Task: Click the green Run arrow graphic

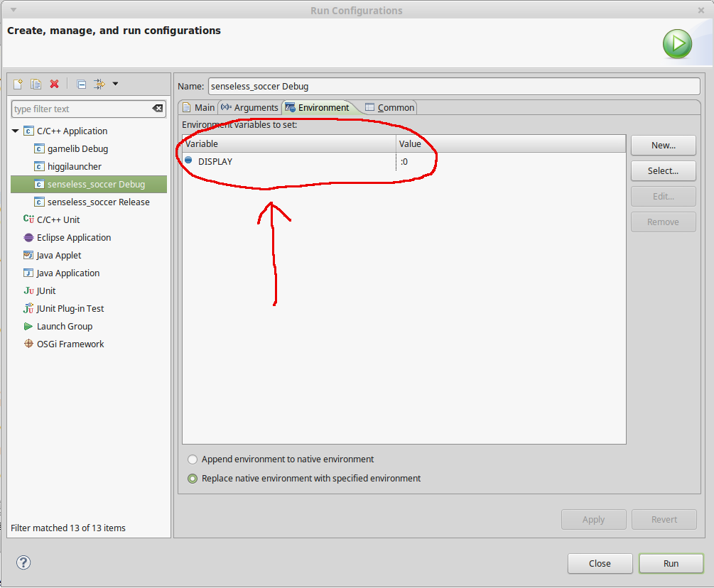Action: click(x=677, y=44)
